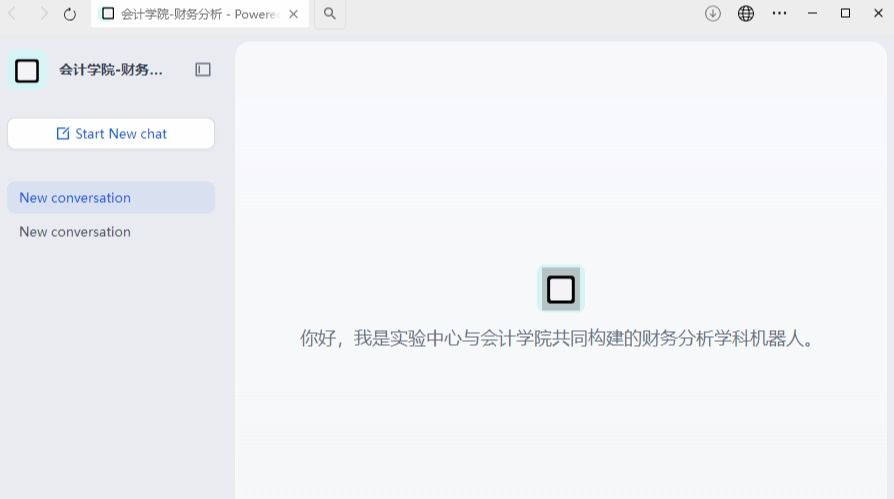894x499 pixels.
Task: Maximize the application window
Action: click(x=845, y=14)
